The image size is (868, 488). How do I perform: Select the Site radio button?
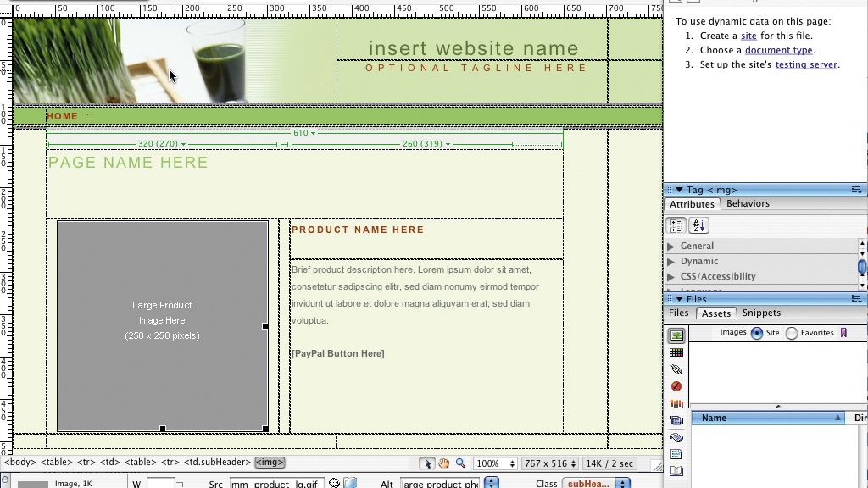click(x=757, y=333)
